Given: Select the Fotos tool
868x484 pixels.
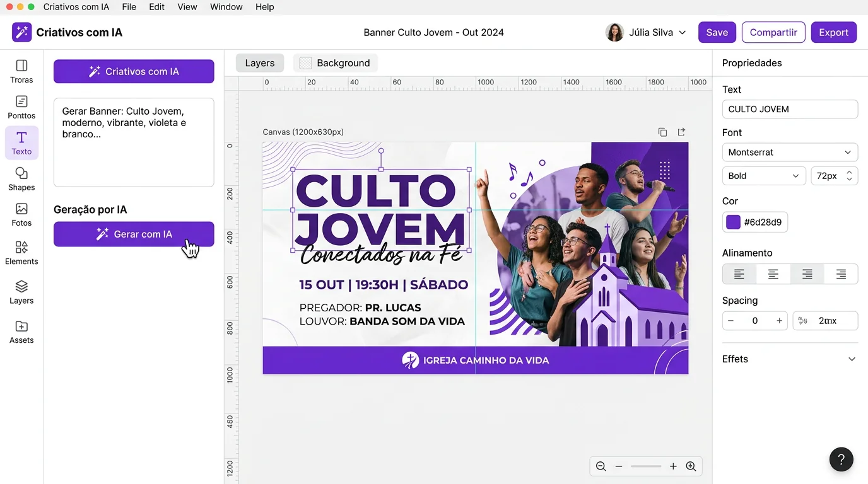Looking at the screenshot, I should point(21,214).
